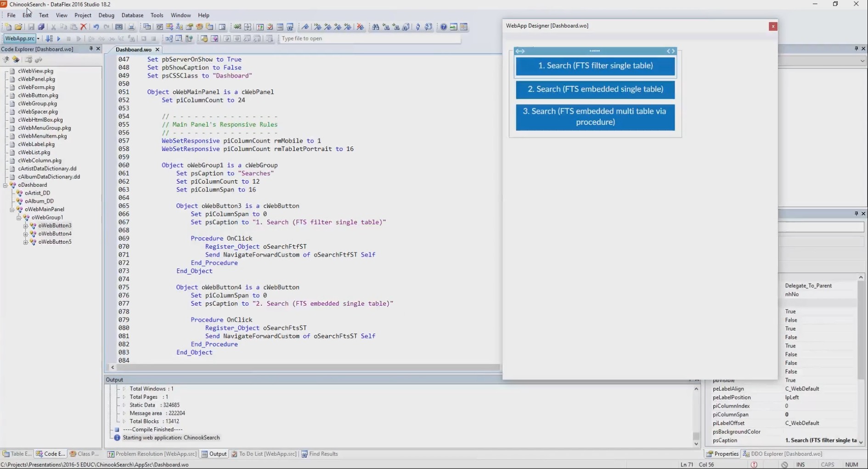
Task: Open the WebApp.src project dropdown arrow
Action: (38, 39)
